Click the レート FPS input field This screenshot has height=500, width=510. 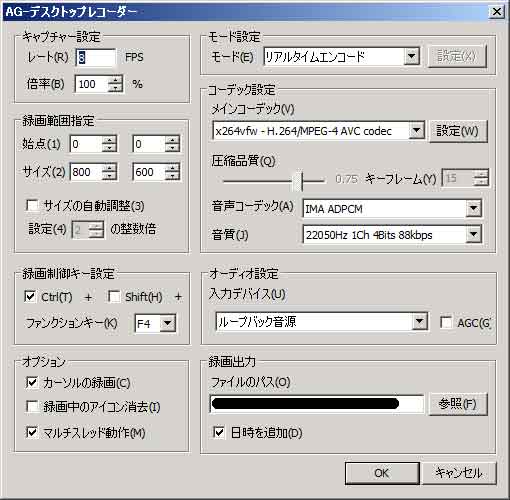click(x=96, y=57)
